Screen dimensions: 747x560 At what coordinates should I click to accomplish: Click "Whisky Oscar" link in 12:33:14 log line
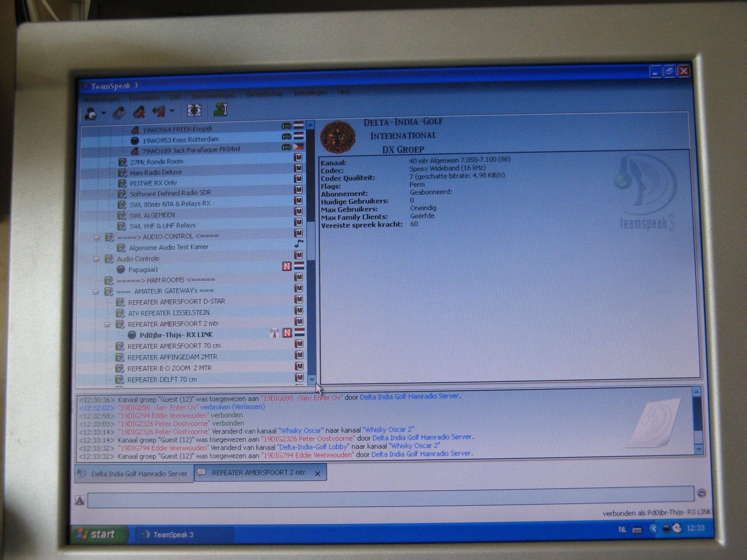click(301, 431)
